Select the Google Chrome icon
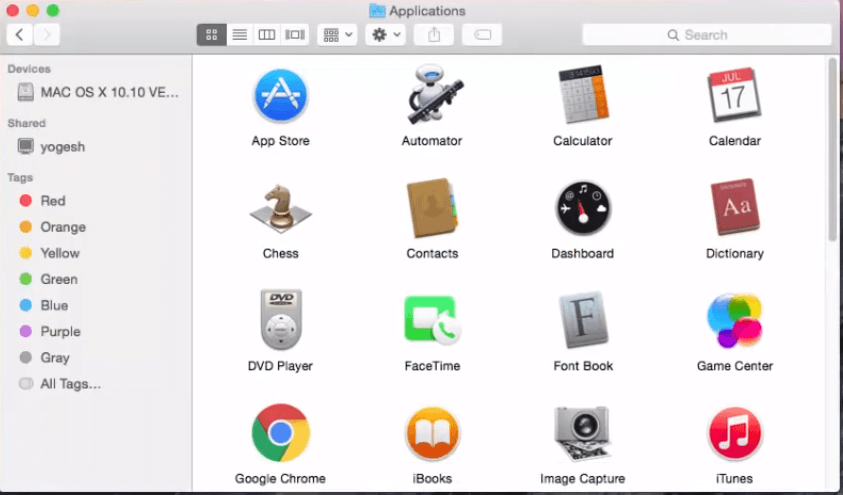The width and height of the screenshot is (843, 495). click(281, 433)
